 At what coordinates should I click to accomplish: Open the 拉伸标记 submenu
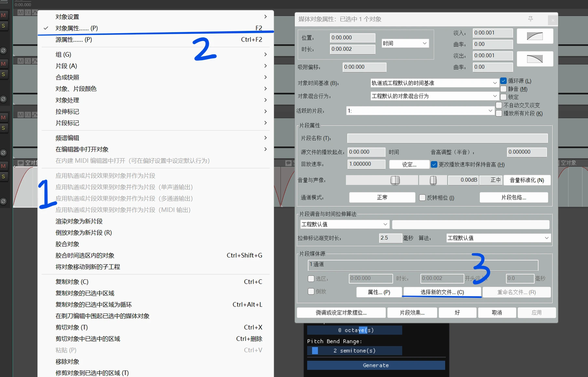[x=155, y=112]
